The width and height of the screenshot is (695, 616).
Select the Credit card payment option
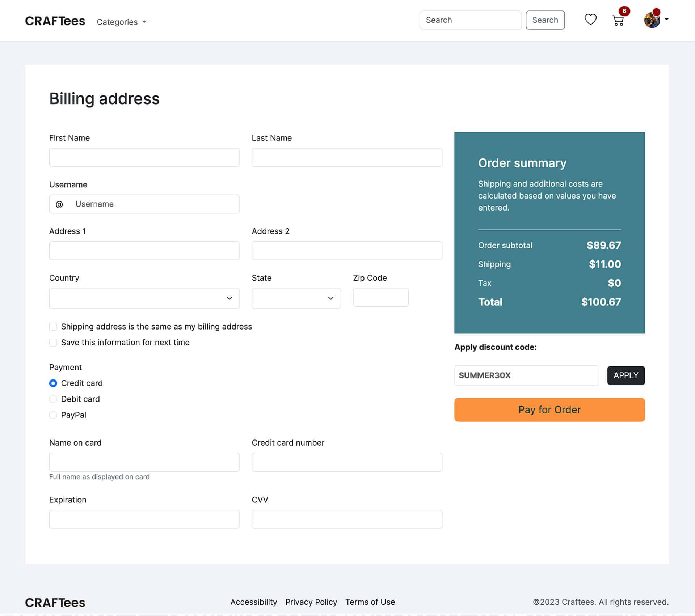(53, 383)
